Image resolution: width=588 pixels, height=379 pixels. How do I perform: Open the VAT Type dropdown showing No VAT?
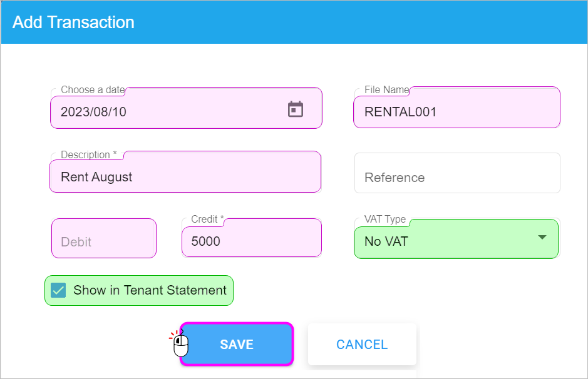[x=445, y=241]
